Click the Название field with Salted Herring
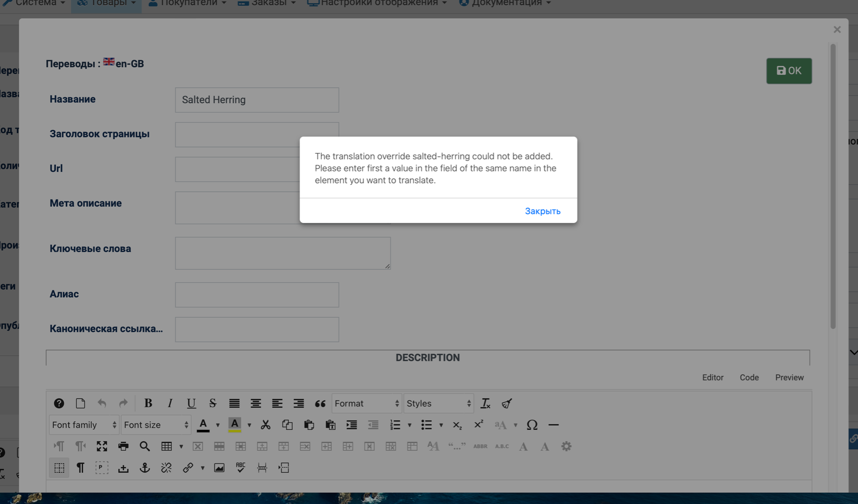The width and height of the screenshot is (858, 504). click(x=257, y=100)
